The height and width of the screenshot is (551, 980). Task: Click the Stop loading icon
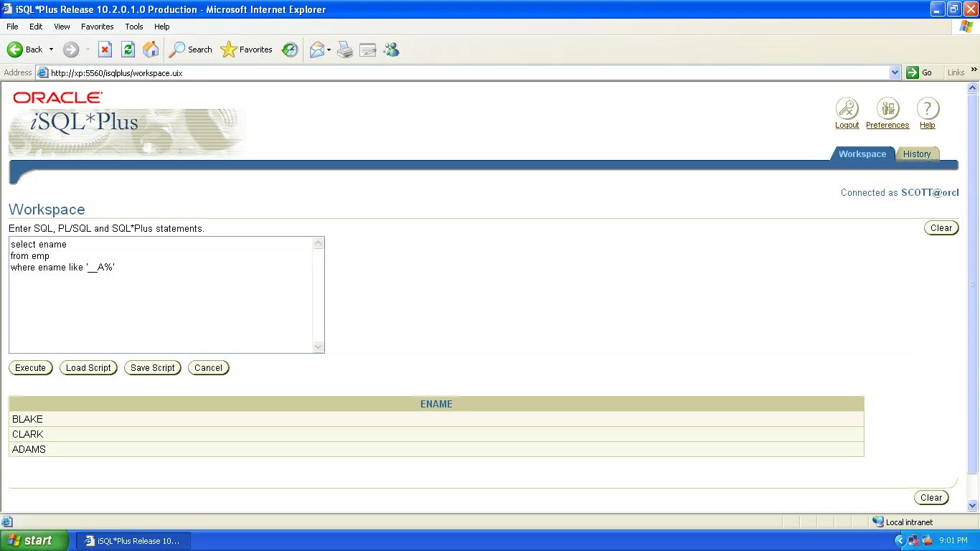105,50
